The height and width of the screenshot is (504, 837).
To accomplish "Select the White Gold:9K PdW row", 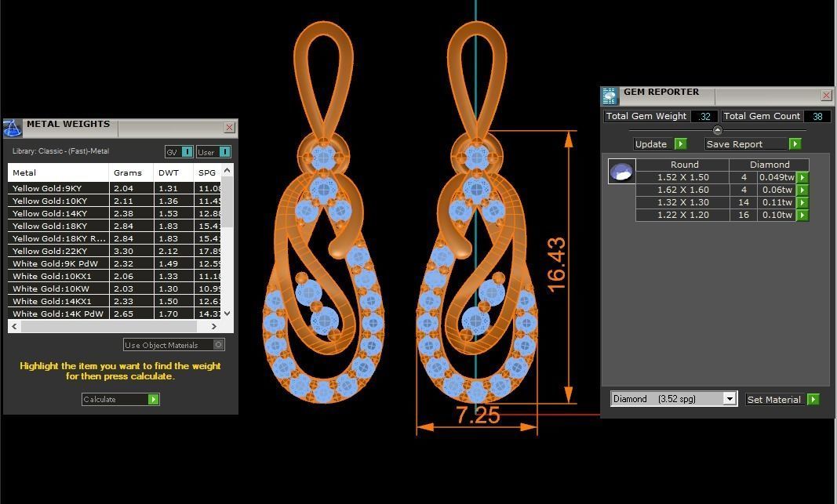I will [x=115, y=263].
